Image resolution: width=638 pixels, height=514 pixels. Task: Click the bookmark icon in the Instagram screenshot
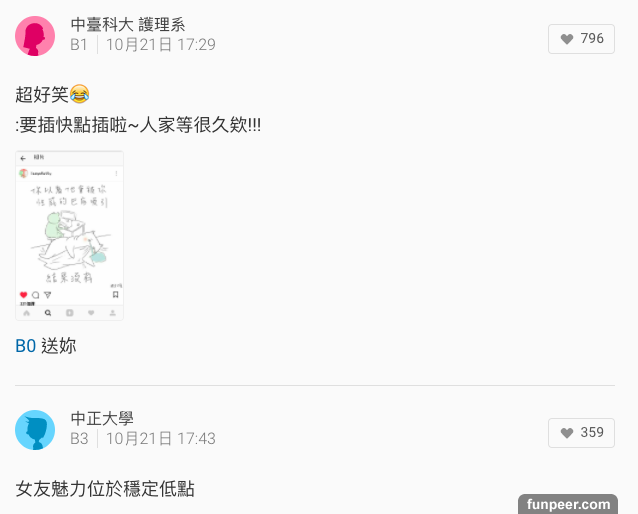click(116, 294)
